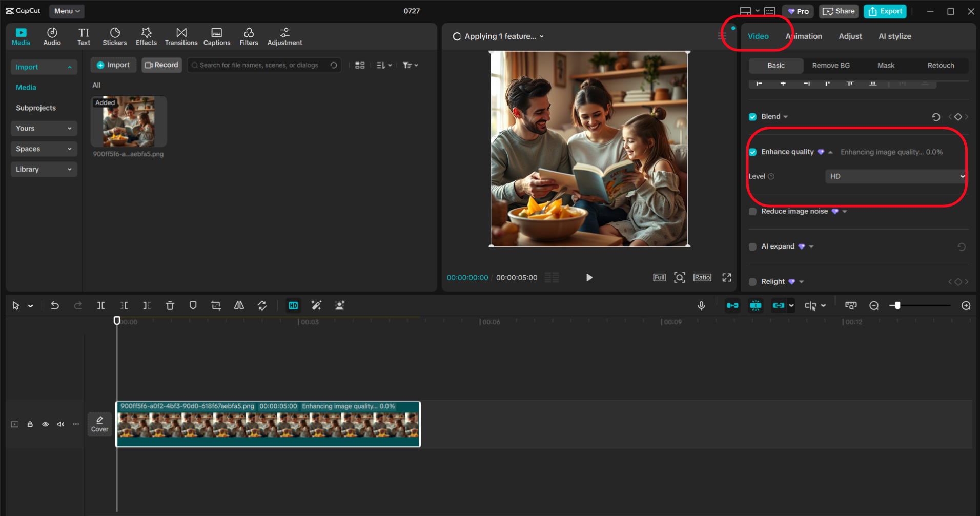Expand the Menu dropdown
Screen dimensions: 980x516
tap(67, 11)
